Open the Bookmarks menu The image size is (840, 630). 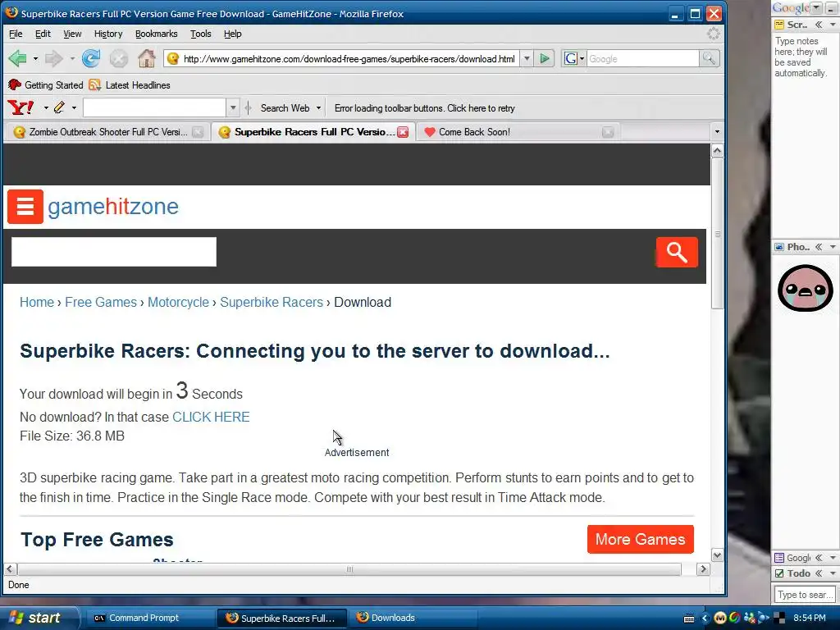pos(156,34)
